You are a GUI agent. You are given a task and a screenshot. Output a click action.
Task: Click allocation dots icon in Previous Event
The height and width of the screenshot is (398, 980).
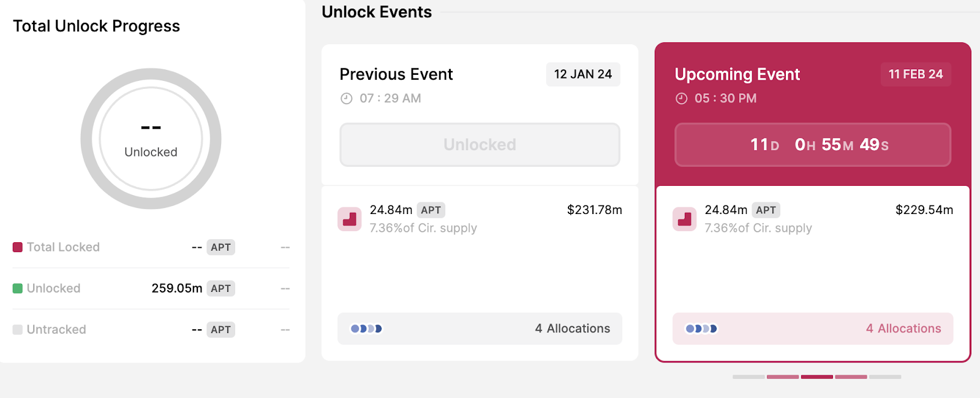pos(366,329)
